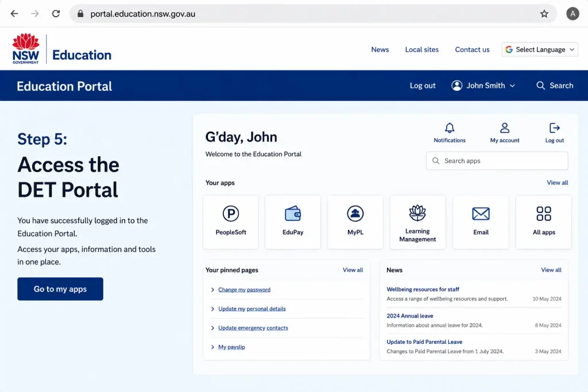This screenshot has height=392, width=588.
Task: Click chevron beside Update emergency contacts
Action: 212,328
